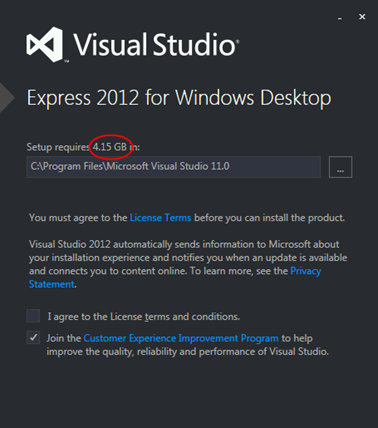
Task: Select the Express 2012 for Windows Desktop heading
Action: point(179,98)
